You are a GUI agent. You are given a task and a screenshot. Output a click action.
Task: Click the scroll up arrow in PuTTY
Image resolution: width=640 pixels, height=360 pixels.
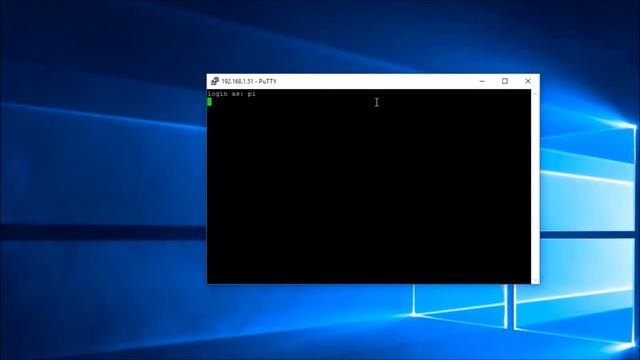point(535,93)
